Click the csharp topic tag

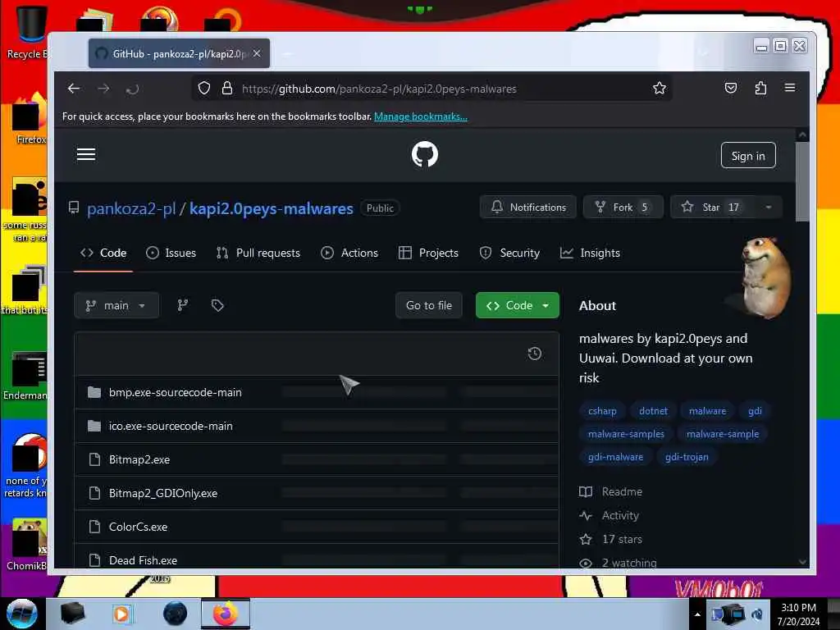pyautogui.click(x=602, y=411)
